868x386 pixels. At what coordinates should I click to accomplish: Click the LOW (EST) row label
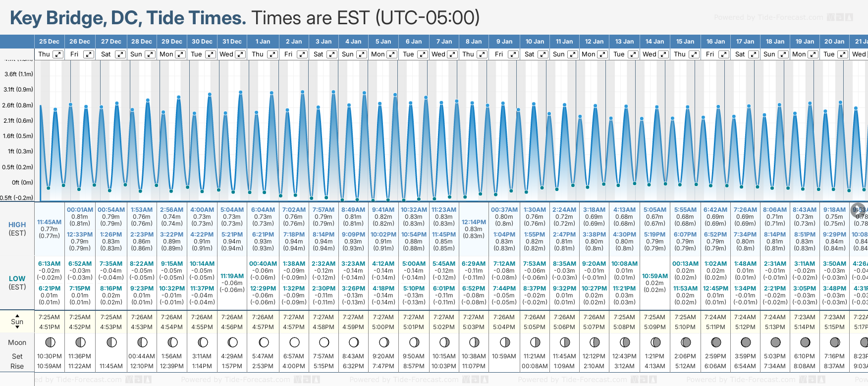coord(17,283)
